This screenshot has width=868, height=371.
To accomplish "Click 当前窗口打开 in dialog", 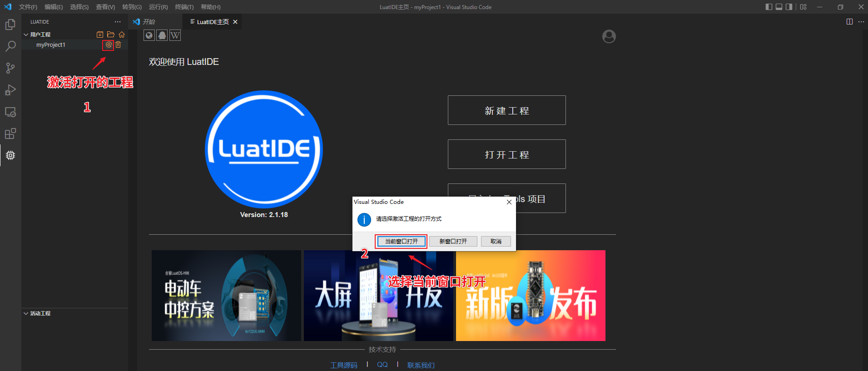I will [x=402, y=242].
